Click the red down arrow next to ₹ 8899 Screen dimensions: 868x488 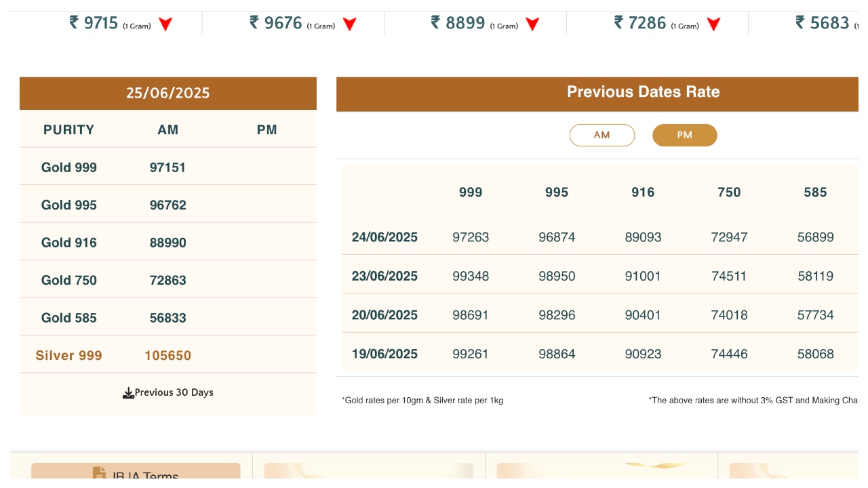[x=532, y=24]
